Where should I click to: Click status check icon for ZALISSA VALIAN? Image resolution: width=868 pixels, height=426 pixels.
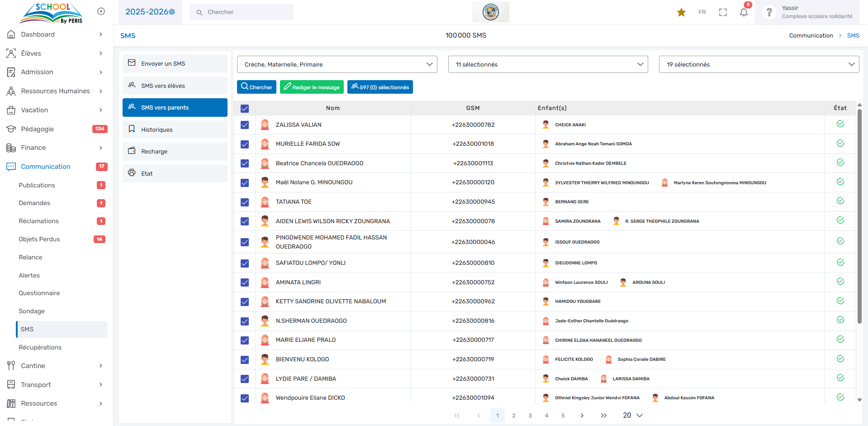(x=840, y=124)
